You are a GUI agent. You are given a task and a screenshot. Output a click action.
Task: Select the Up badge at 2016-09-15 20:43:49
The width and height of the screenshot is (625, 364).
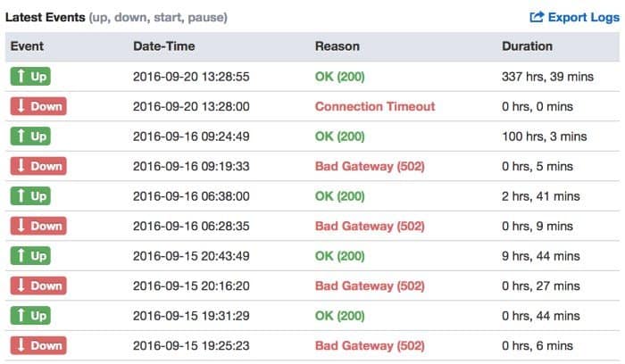tap(29, 256)
